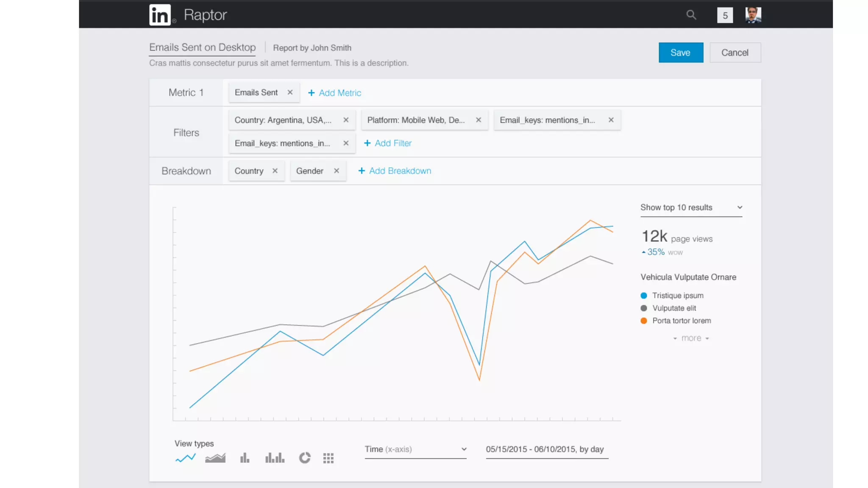Select the line chart view type
The height and width of the screenshot is (488, 868).
pos(185,458)
